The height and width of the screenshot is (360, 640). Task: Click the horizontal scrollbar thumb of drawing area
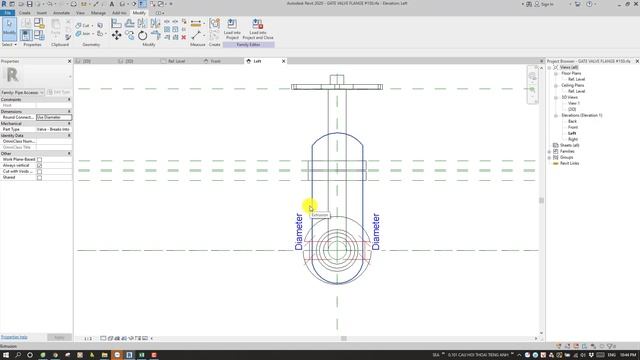[344, 338]
